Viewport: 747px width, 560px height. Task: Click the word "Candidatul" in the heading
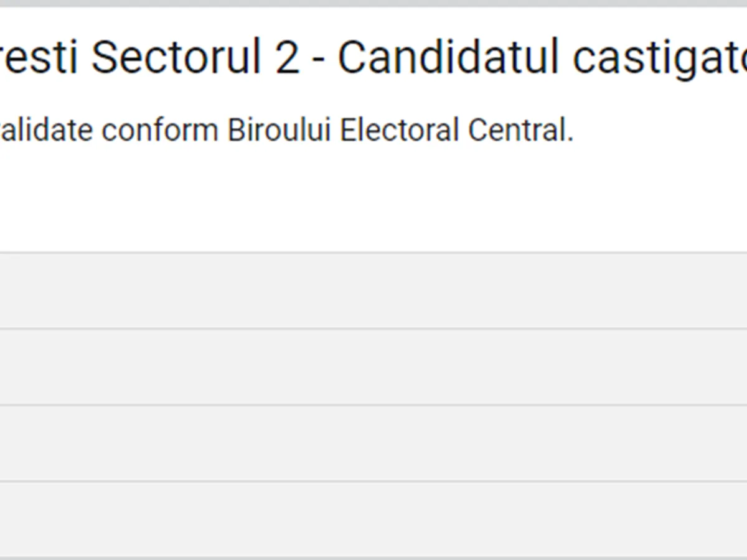coord(449,57)
